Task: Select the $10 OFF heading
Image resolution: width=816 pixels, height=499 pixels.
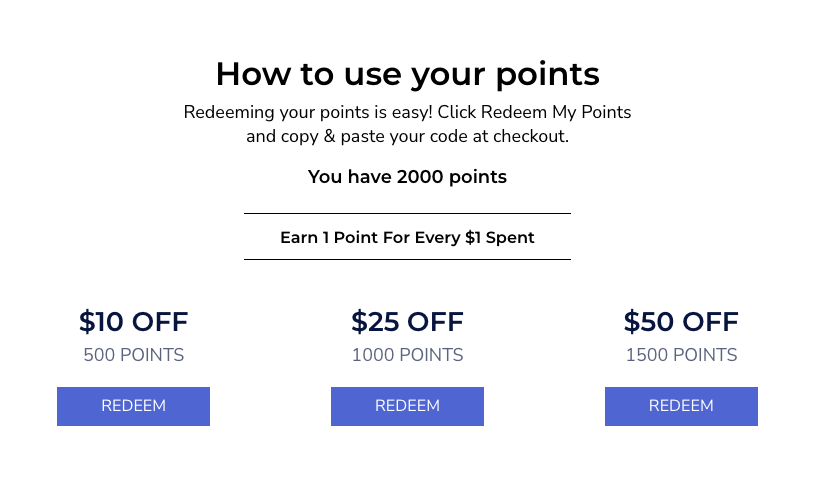Action: point(133,322)
